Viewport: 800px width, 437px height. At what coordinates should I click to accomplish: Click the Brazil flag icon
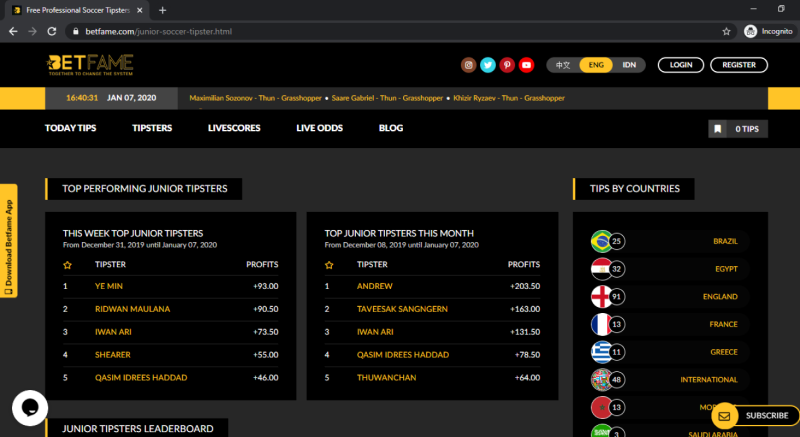click(602, 241)
